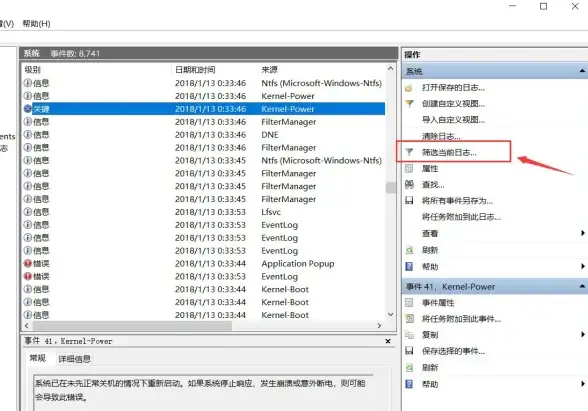
Task: Click 将所有事件另存为...
Action: [x=458, y=201]
